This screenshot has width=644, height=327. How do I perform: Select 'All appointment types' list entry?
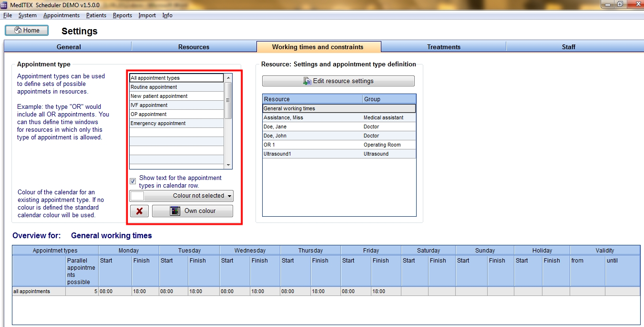click(x=176, y=78)
